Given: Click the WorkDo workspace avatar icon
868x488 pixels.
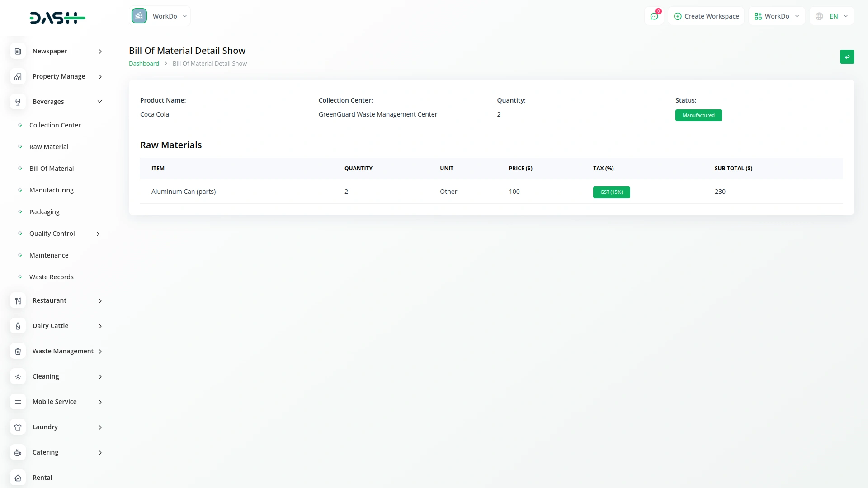Looking at the screenshot, I should click(139, 16).
